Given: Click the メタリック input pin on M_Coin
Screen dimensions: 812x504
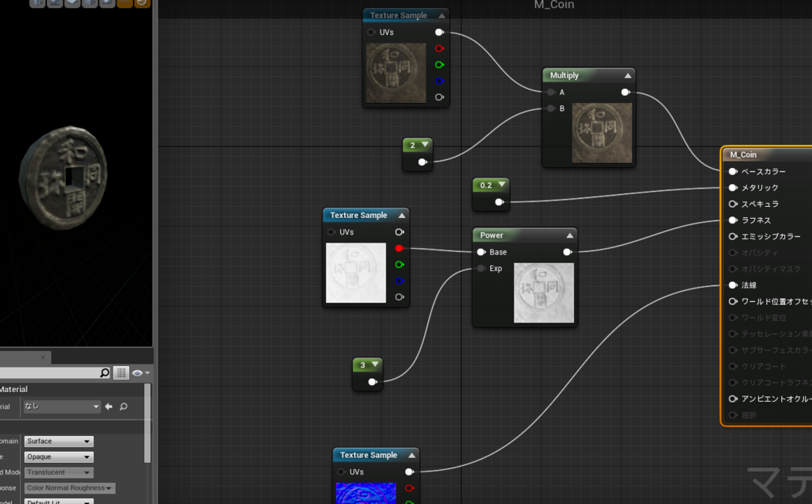Looking at the screenshot, I should click(x=733, y=187).
